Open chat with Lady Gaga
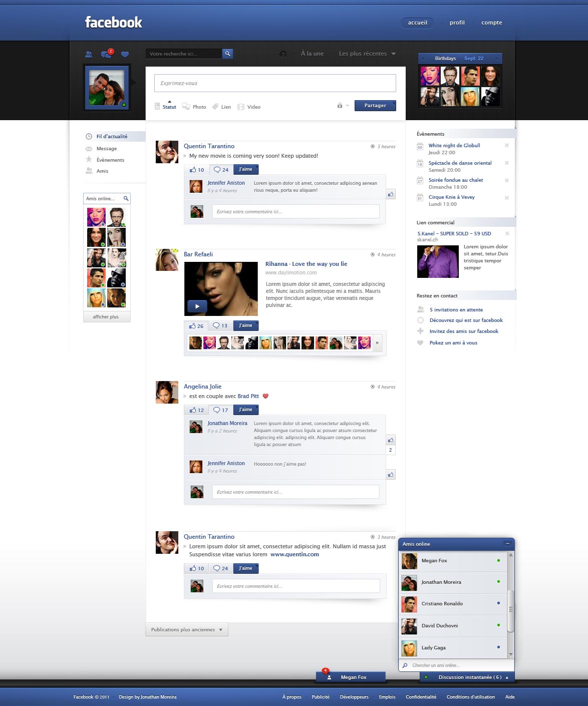The width and height of the screenshot is (588, 706). click(x=453, y=648)
